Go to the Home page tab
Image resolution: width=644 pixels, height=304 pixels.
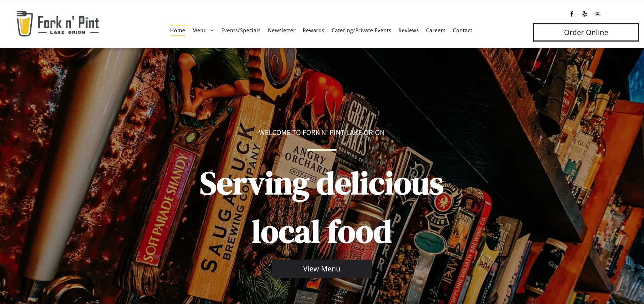click(178, 30)
